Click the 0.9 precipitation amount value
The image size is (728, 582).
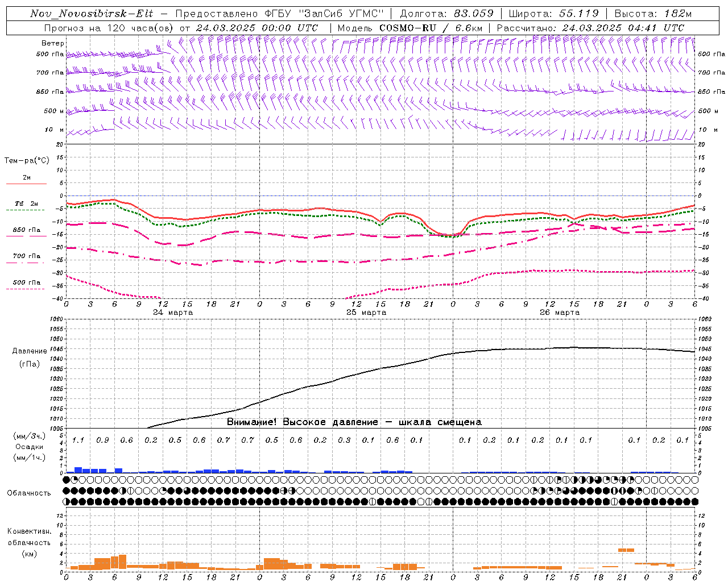(102, 440)
